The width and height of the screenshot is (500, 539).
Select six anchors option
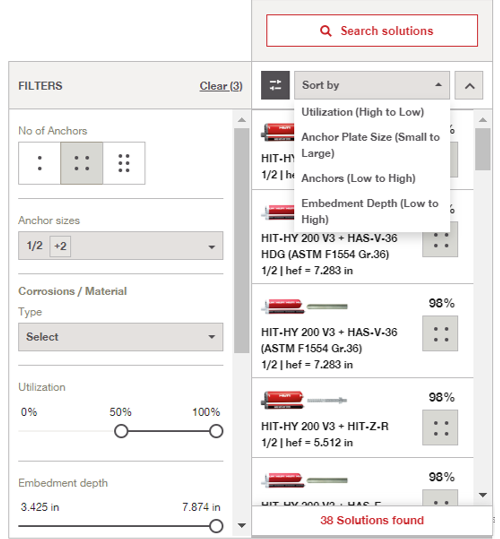(x=124, y=163)
